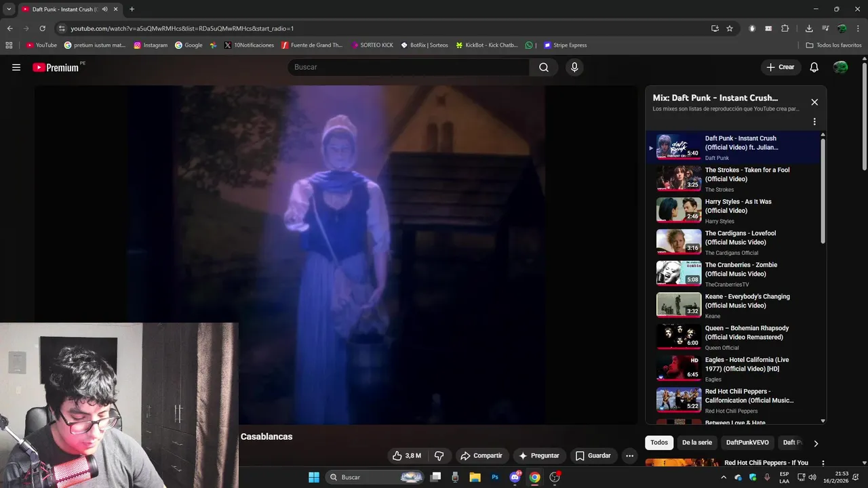Image resolution: width=868 pixels, height=488 pixels.
Task: Open more actions under the video
Action: pos(629,455)
